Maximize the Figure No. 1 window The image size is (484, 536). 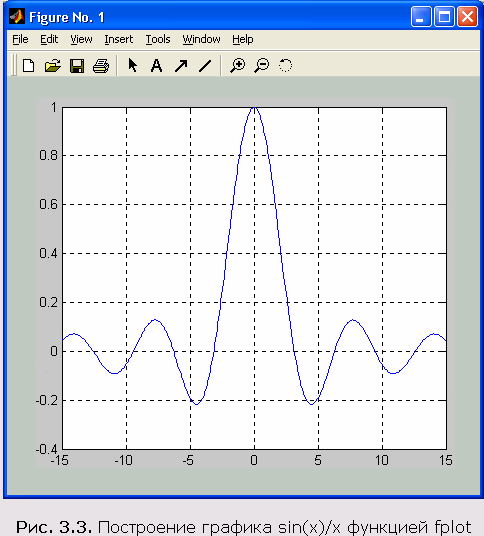pyautogui.click(x=444, y=16)
